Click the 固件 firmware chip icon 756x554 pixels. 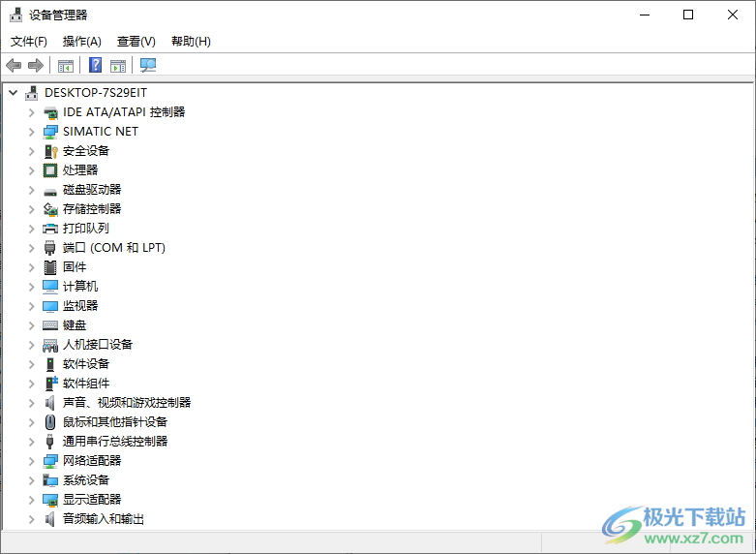pos(50,267)
